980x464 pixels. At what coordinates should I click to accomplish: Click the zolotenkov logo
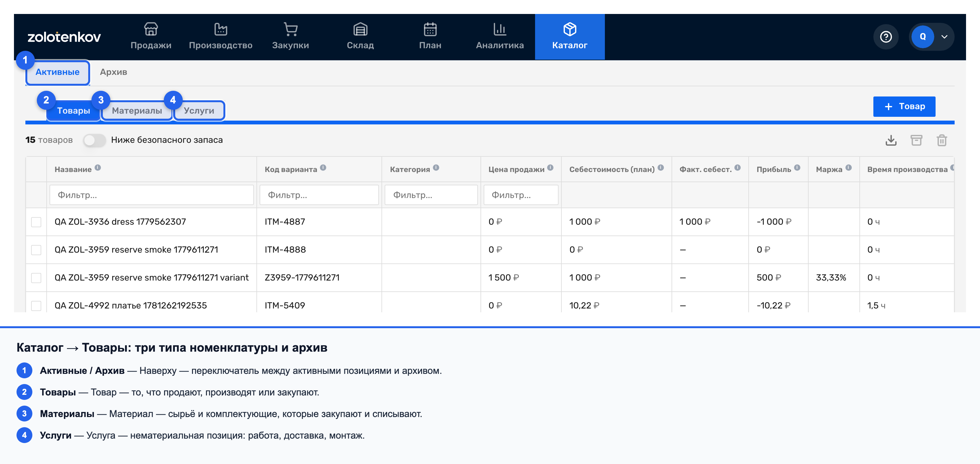coord(64,37)
